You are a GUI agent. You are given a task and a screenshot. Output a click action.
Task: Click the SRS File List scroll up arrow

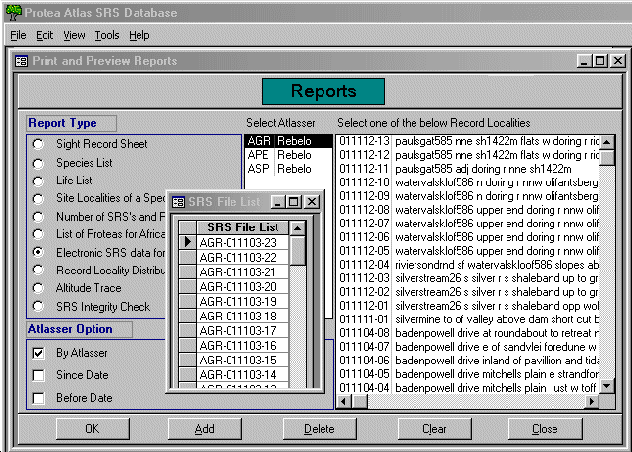point(297,228)
